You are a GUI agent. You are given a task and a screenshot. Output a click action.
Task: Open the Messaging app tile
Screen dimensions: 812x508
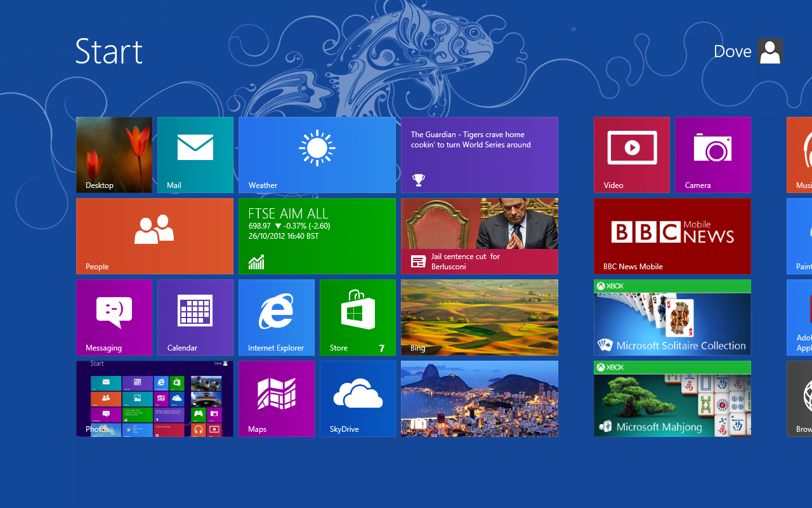pos(114,317)
